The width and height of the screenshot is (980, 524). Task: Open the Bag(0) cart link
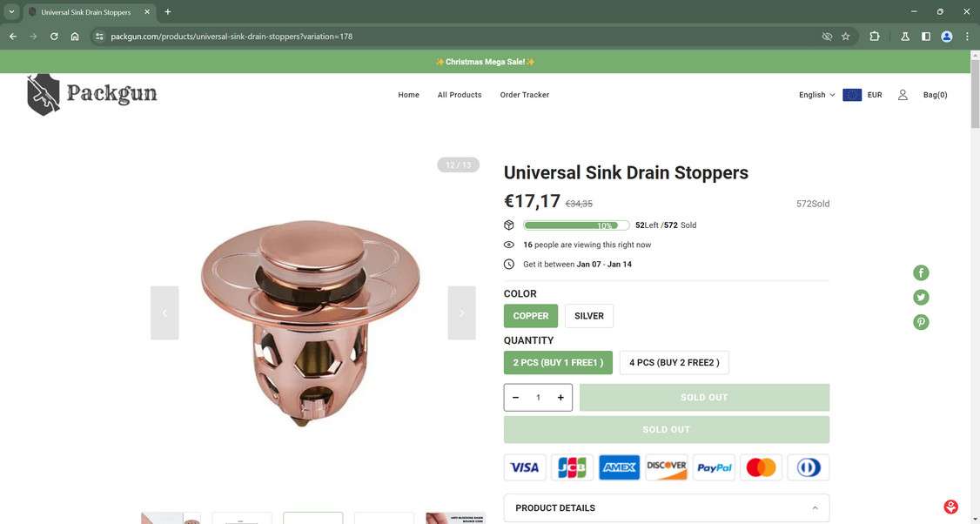click(x=935, y=95)
